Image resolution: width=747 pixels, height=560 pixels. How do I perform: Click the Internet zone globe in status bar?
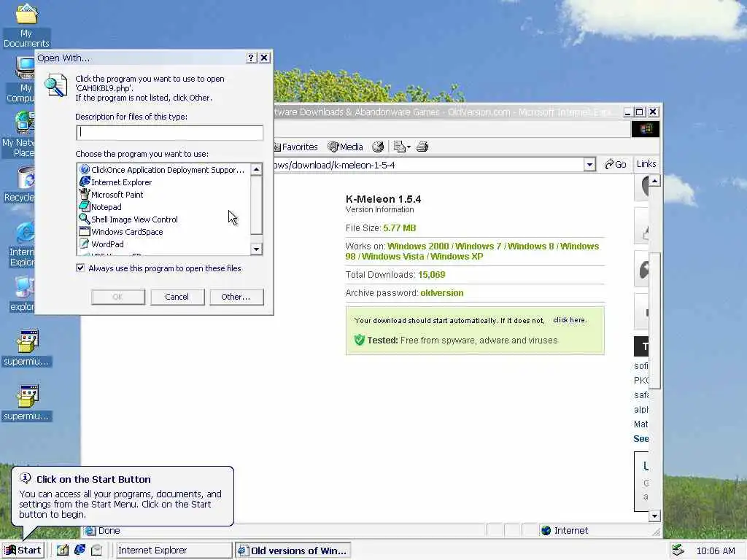(546, 531)
